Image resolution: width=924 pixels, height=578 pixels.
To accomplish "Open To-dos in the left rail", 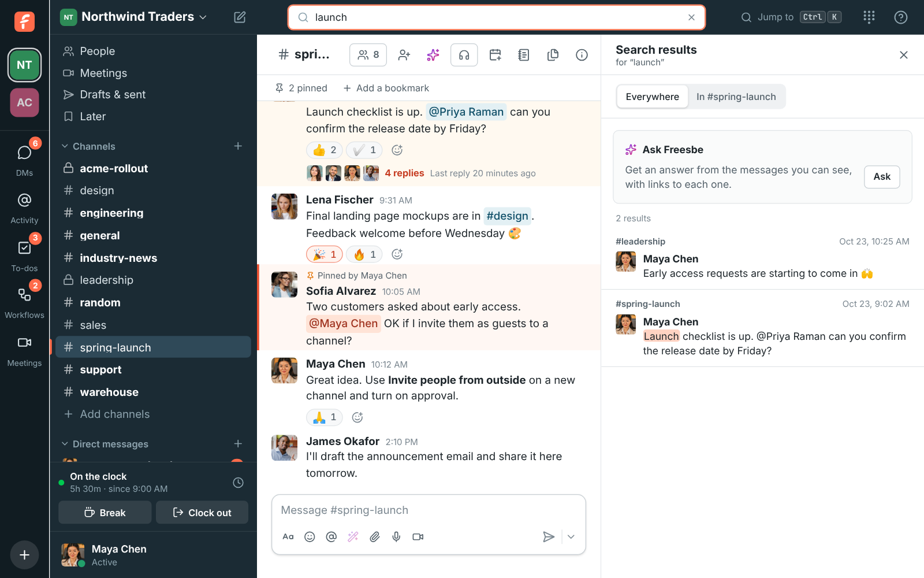I will point(24,254).
